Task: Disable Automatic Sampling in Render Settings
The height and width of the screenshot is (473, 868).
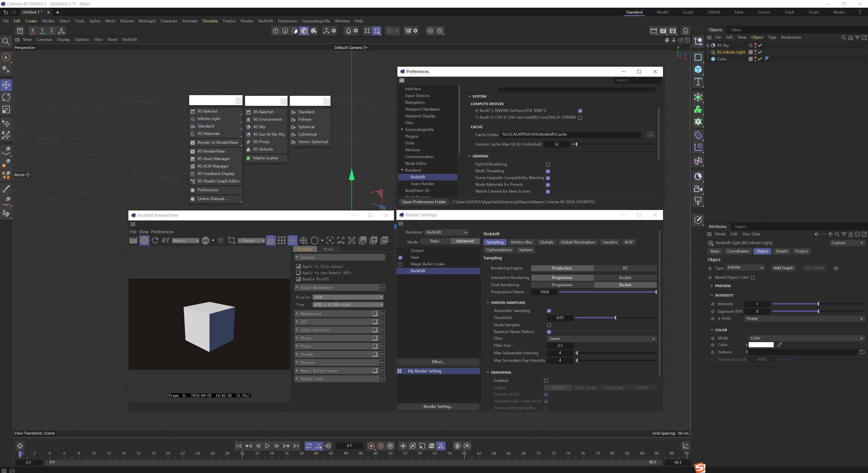Action: [x=549, y=310]
